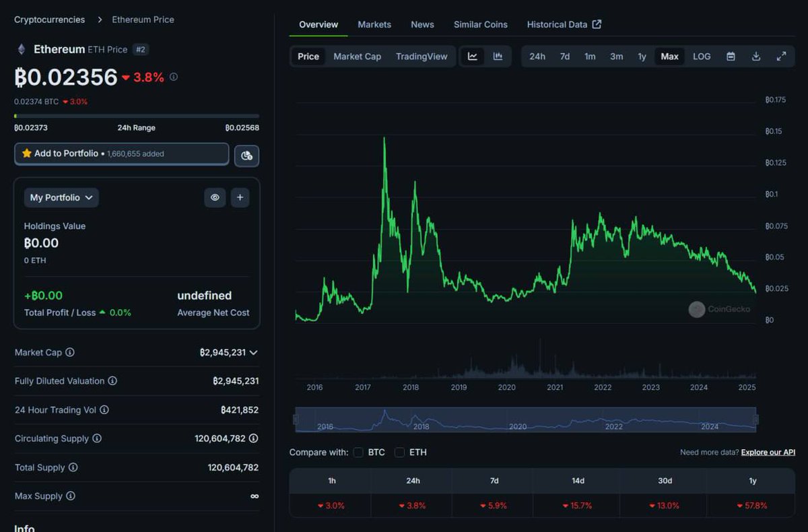This screenshot has width=808, height=532.
Task: Open the portfolio pie chart icon button
Action: click(x=246, y=156)
